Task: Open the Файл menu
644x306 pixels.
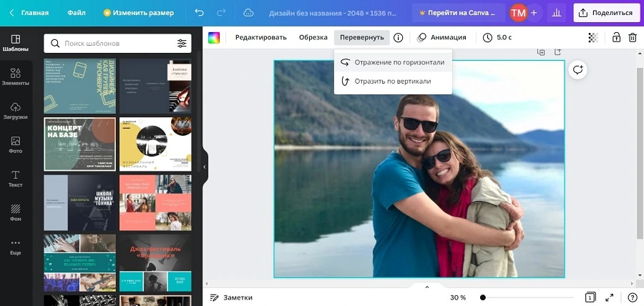Action: (x=77, y=13)
